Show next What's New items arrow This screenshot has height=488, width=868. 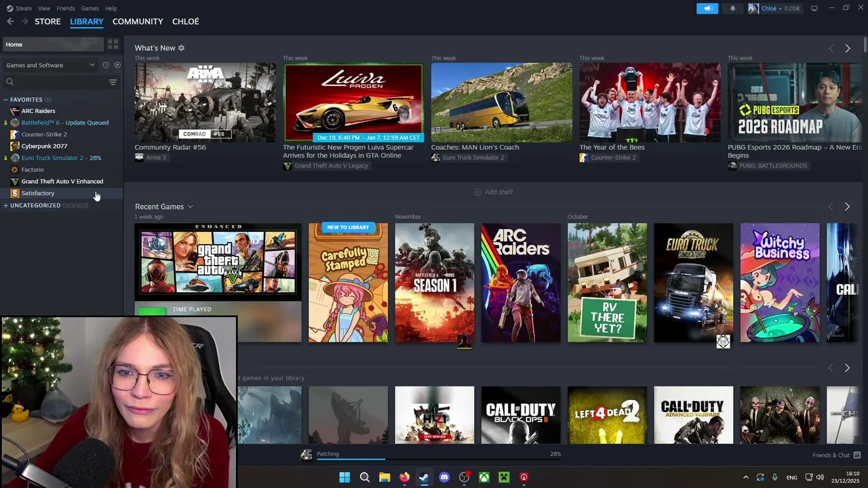(847, 48)
